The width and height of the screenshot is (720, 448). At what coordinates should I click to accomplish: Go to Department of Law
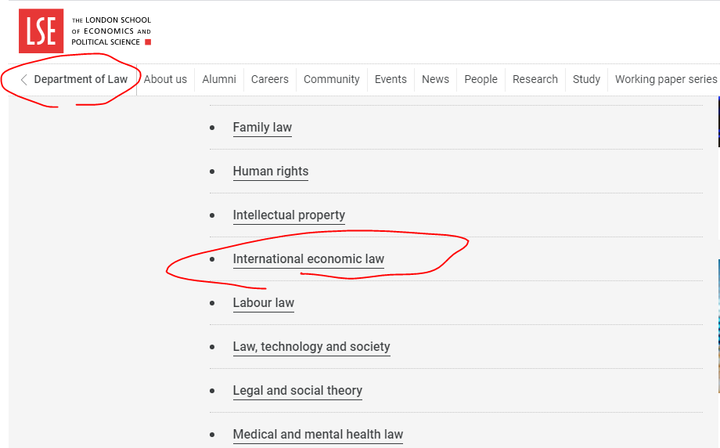tap(81, 79)
